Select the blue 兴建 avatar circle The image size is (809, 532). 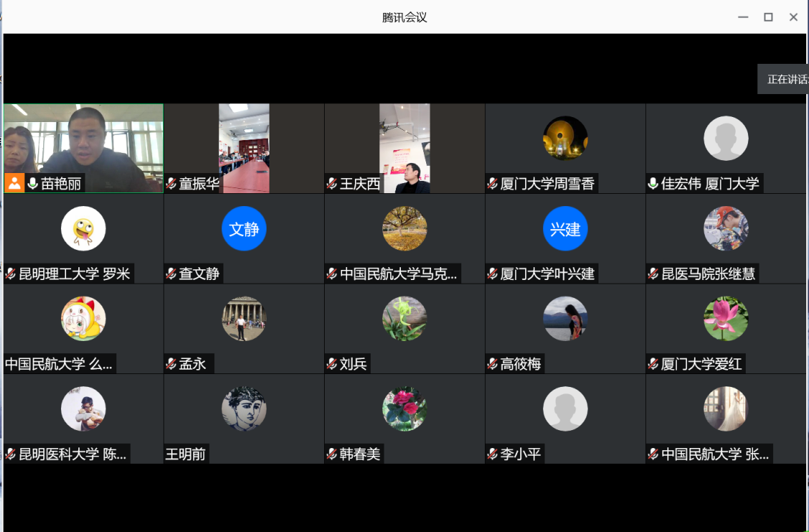(x=565, y=229)
